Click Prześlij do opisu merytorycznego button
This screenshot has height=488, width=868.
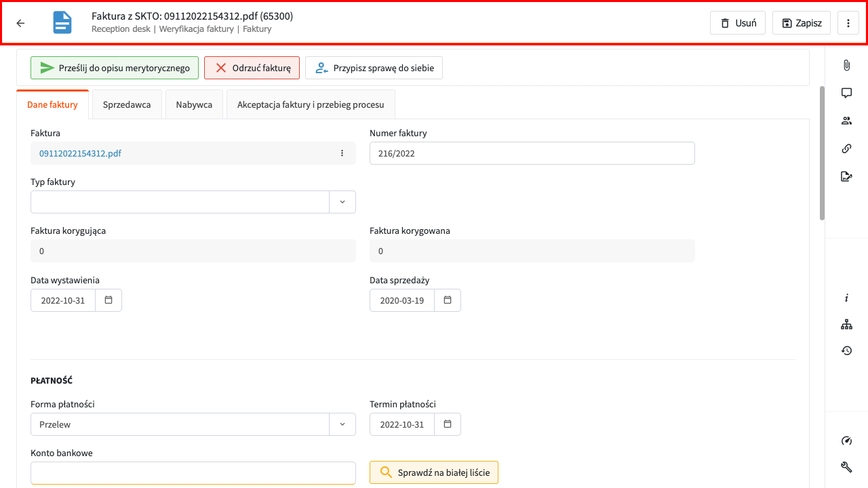tap(115, 68)
